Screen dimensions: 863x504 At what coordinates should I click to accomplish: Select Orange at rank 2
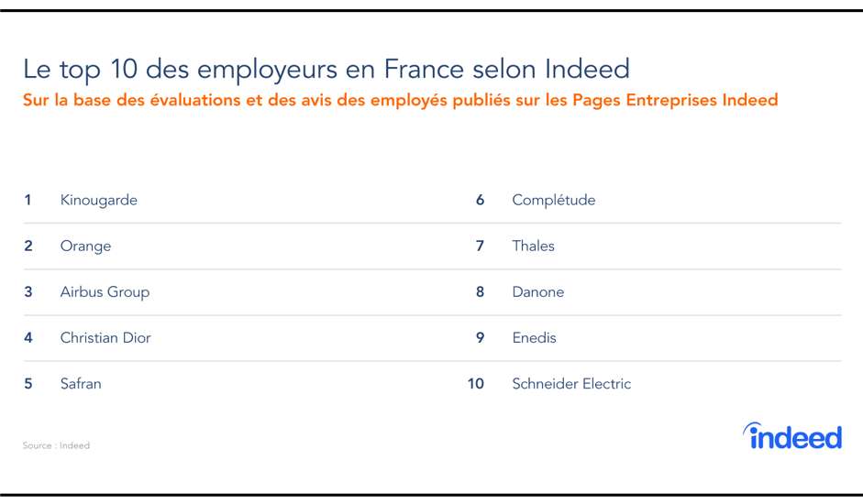click(86, 246)
